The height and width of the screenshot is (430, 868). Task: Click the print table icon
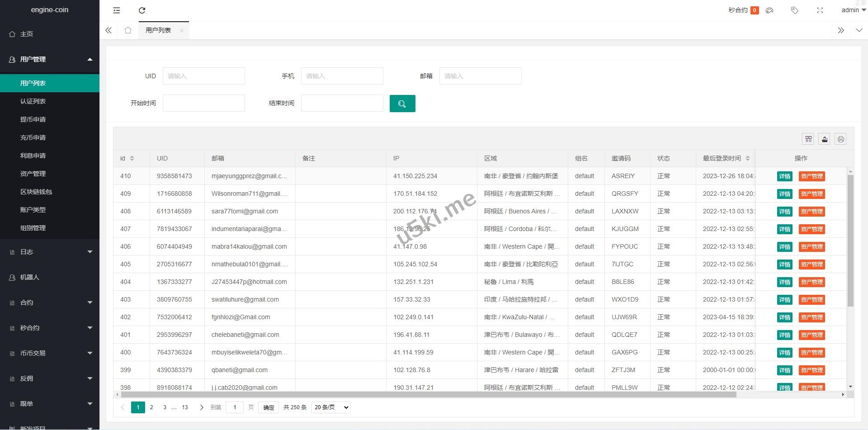[840, 139]
